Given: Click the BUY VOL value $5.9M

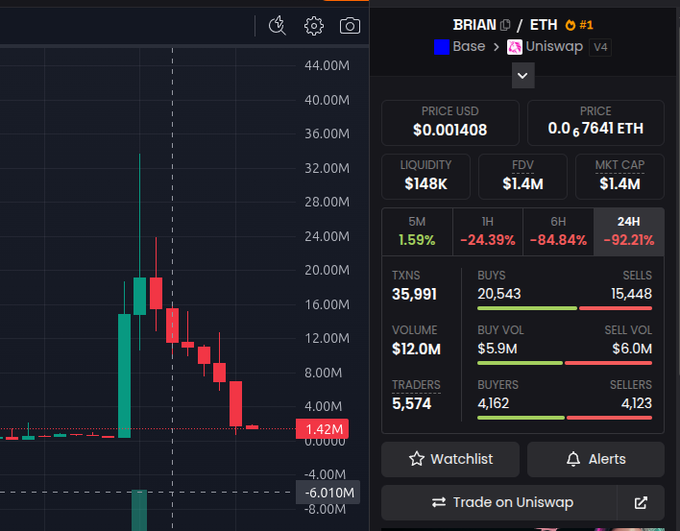Looking at the screenshot, I should [497, 349].
